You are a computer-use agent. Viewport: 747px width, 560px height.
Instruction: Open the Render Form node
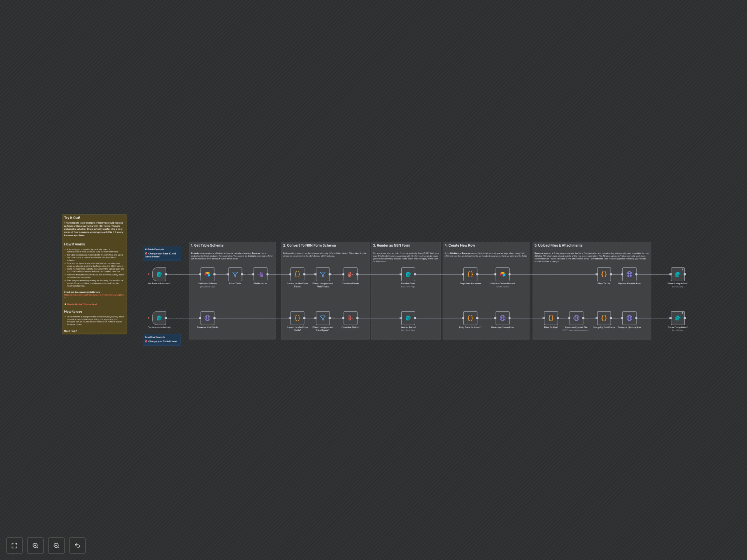(408, 274)
